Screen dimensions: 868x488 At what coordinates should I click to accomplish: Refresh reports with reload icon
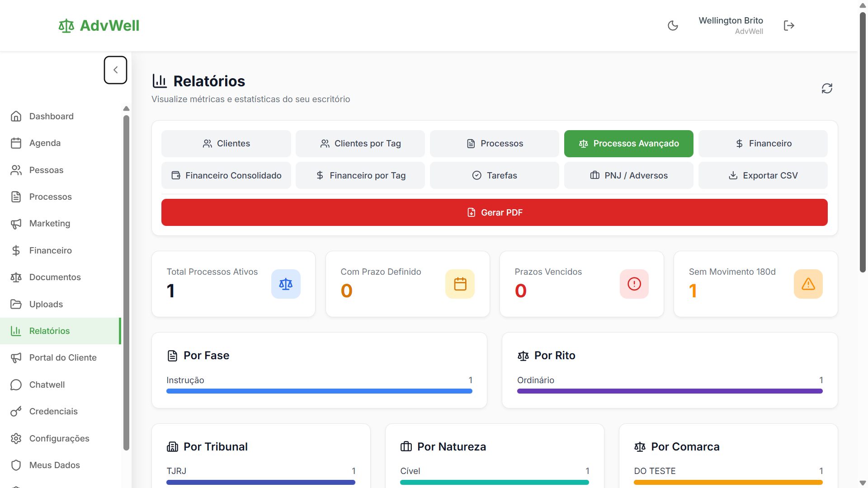point(827,89)
